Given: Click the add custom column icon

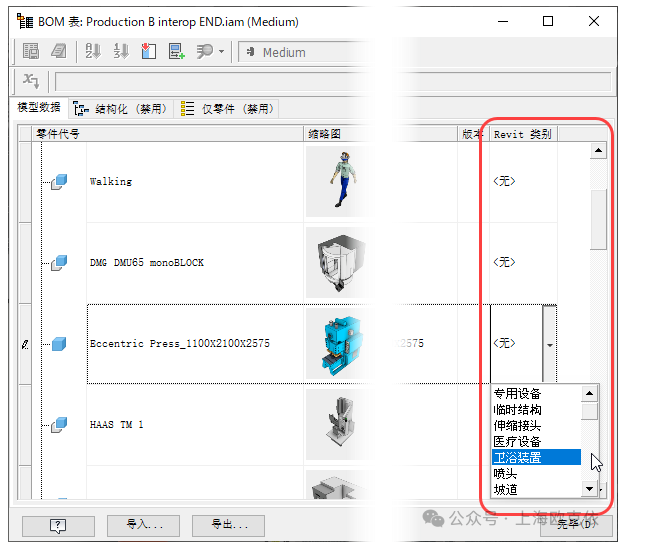Looking at the screenshot, I should point(177,52).
